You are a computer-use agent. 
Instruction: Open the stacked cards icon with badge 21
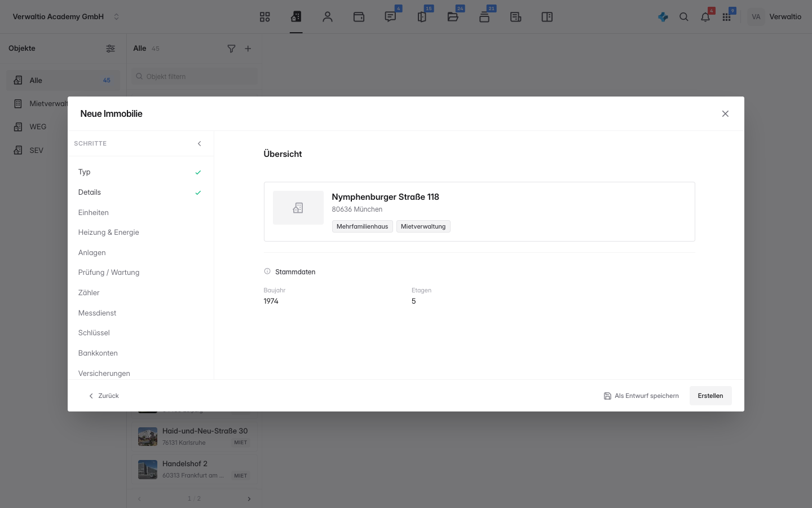click(484, 17)
